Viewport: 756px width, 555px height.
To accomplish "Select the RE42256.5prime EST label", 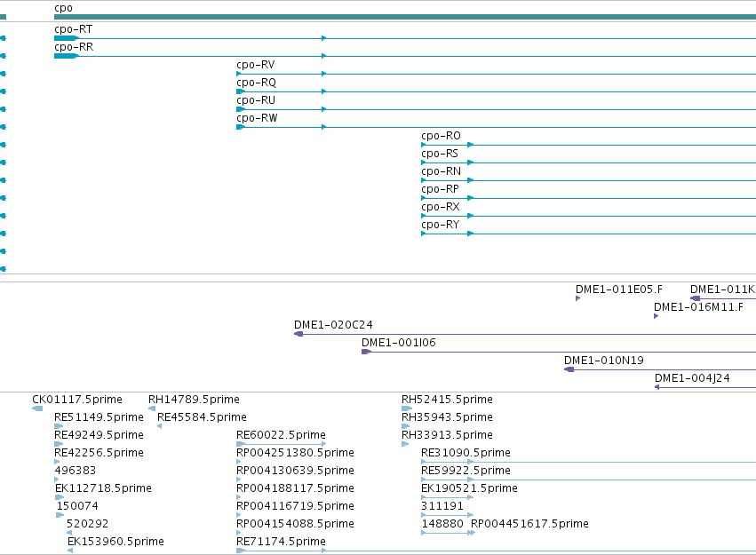I will tap(99, 453).
